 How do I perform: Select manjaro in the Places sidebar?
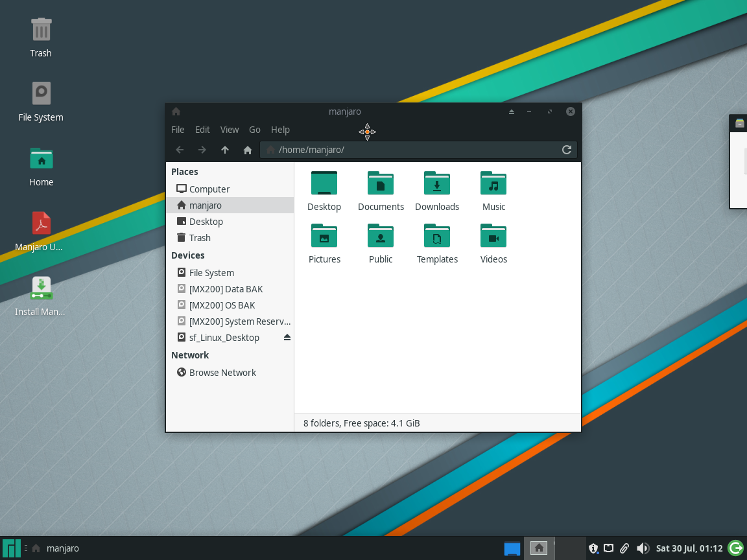tap(230, 205)
